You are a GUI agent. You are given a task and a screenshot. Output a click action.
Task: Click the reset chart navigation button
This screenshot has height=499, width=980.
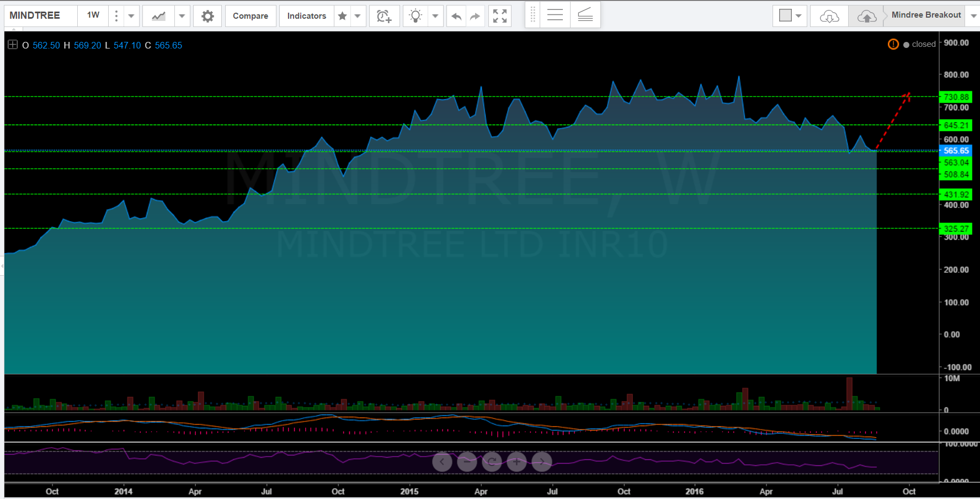coord(492,462)
